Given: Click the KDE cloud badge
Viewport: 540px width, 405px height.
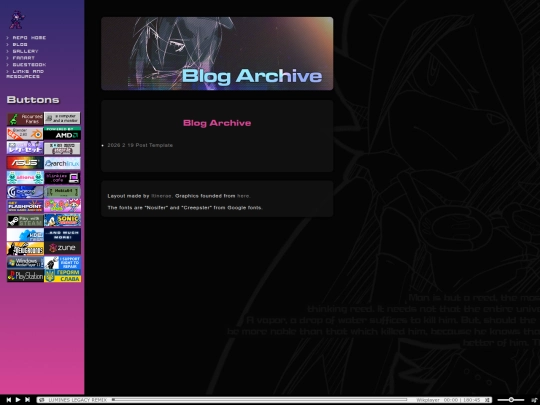Looking at the screenshot, I should [x=25, y=235].
